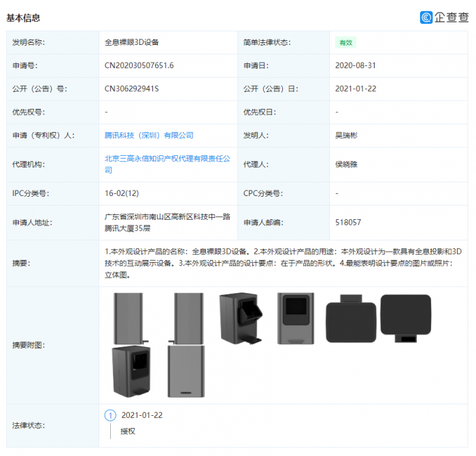Open the 腾讯科技（深圳）有限公司 applicant link
476x456 pixels.
[x=149, y=135]
